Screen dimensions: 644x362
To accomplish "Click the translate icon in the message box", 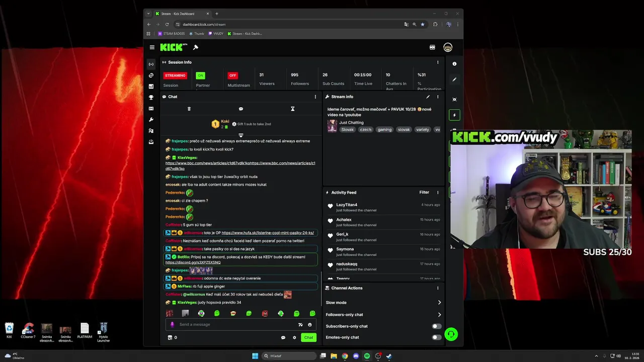I will click(x=300, y=325).
